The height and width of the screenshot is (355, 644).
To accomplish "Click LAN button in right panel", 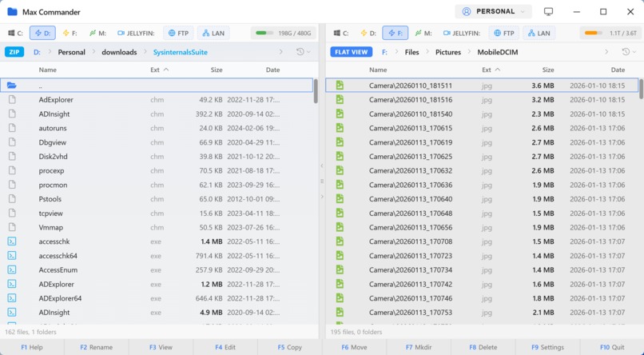I will tap(539, 33).
